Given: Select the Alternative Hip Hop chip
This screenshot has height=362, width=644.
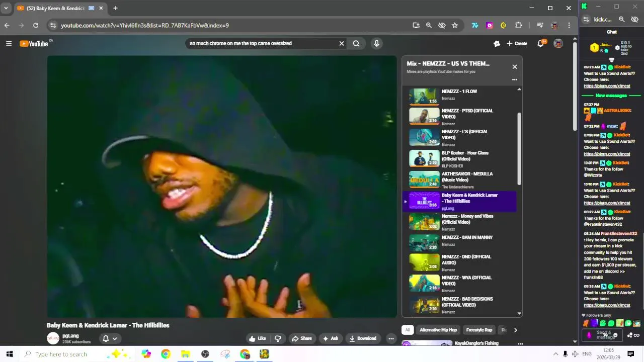Looking at the screenshot, I should coord(438,330).
